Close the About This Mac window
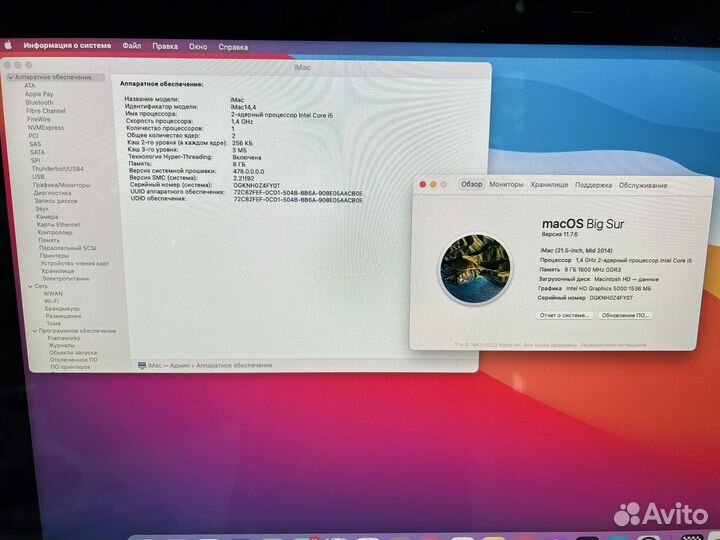The height and width of the screenshot is (540, 720). 422,184
